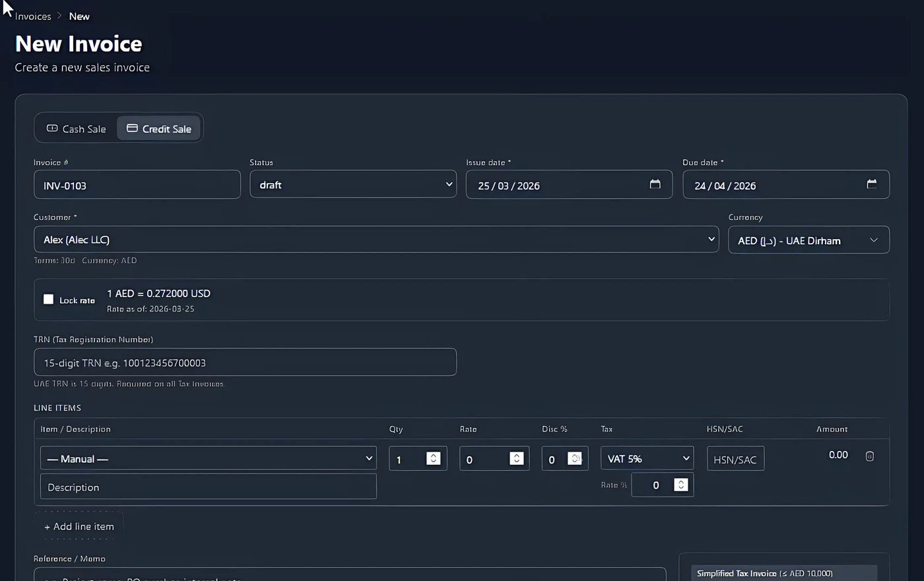Click the HSN/SAC input field
924x581 pixels.
[x=735, y=459]
